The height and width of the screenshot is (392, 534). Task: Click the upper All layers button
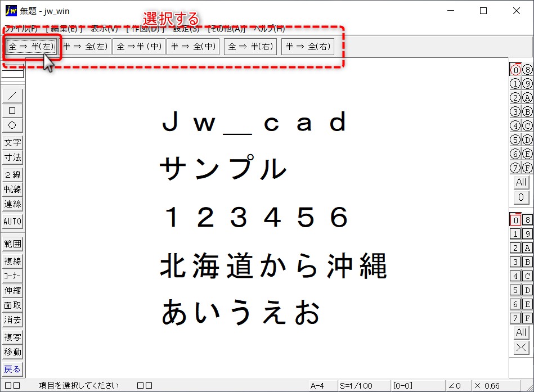(521, 182)
